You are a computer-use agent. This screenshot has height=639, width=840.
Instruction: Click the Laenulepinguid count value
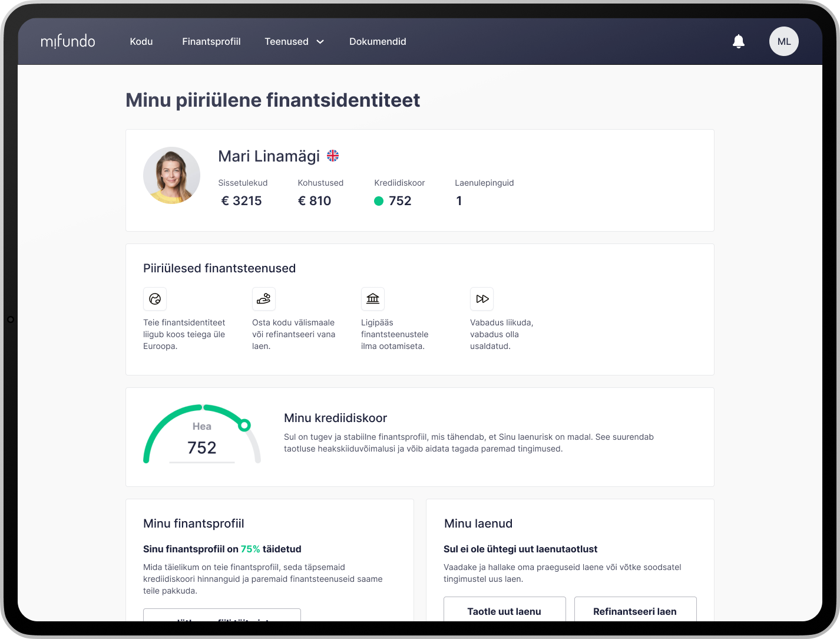click(459, 201)
